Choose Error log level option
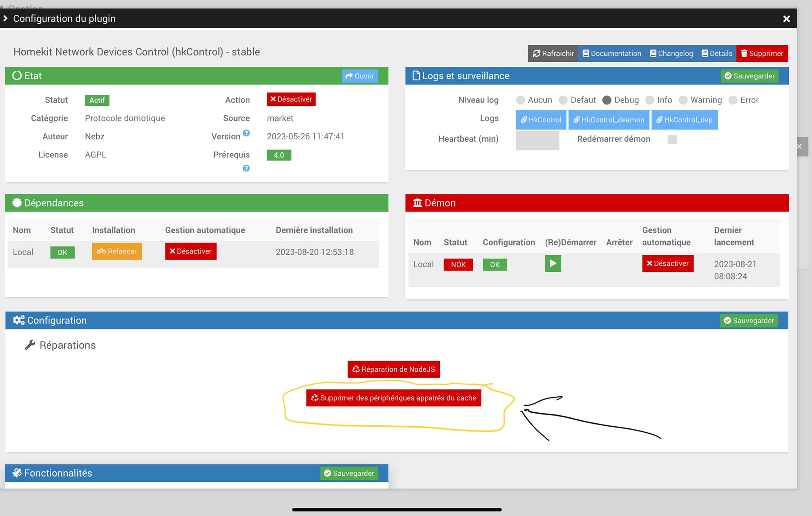The width and height of the screenshot is (812, 516). 733,100
